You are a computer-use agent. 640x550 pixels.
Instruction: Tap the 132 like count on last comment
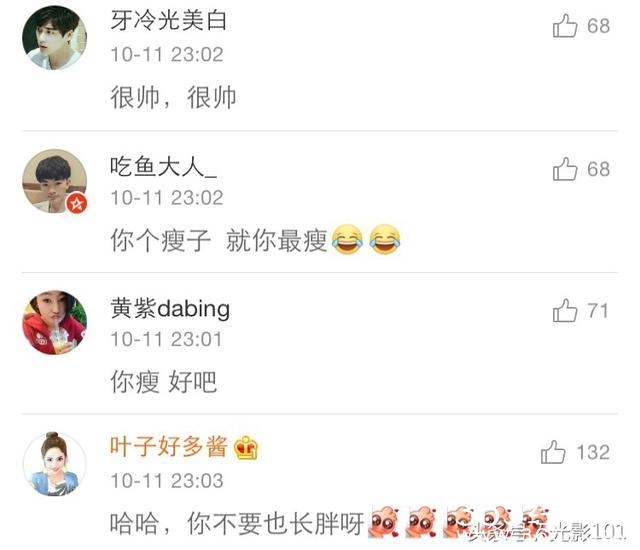593,452
